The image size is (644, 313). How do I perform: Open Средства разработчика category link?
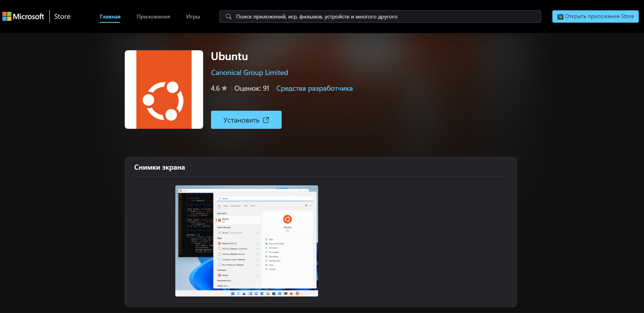click(x=315, y=88)
